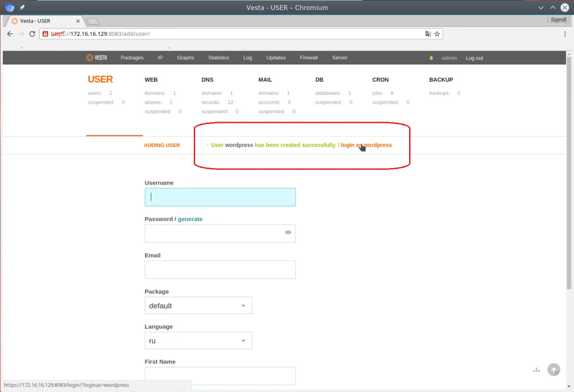Open a new browser tab
Screen dimensions: 574x392
click(x=93, y=21)
